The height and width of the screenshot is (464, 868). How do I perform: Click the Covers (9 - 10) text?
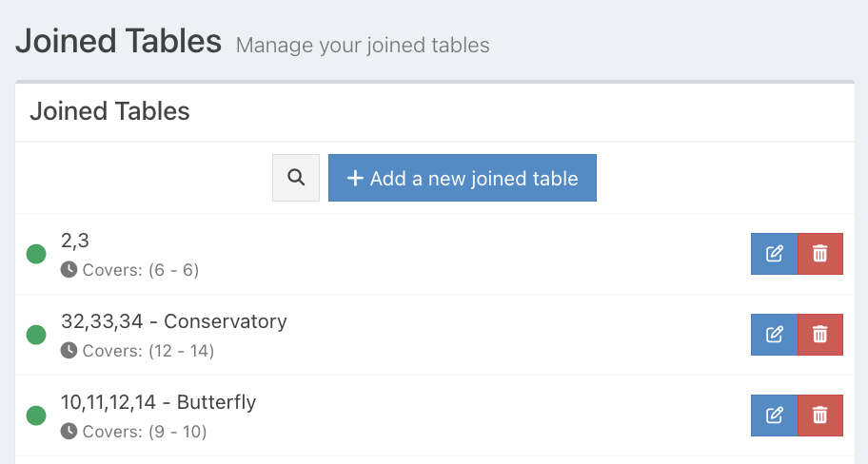145,432
